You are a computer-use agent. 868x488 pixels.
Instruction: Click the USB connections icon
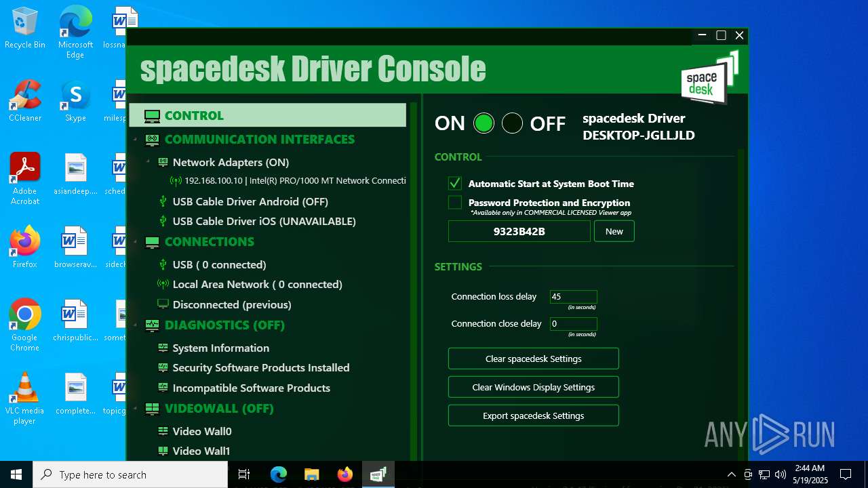163,264
